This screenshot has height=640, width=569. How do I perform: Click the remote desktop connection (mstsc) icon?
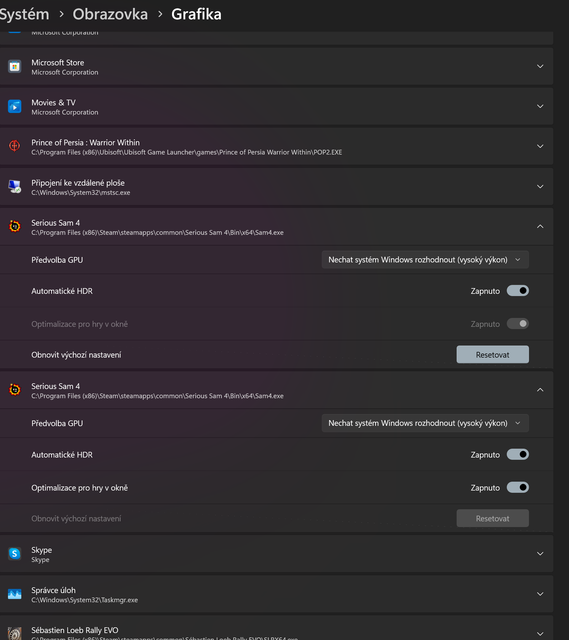(x=15, y=187)
